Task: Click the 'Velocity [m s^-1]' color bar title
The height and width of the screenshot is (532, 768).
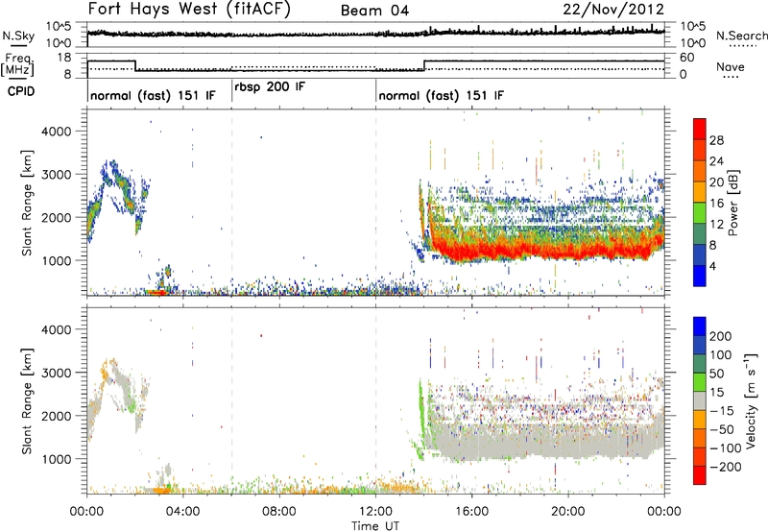Action: click(x=751, y=400)
